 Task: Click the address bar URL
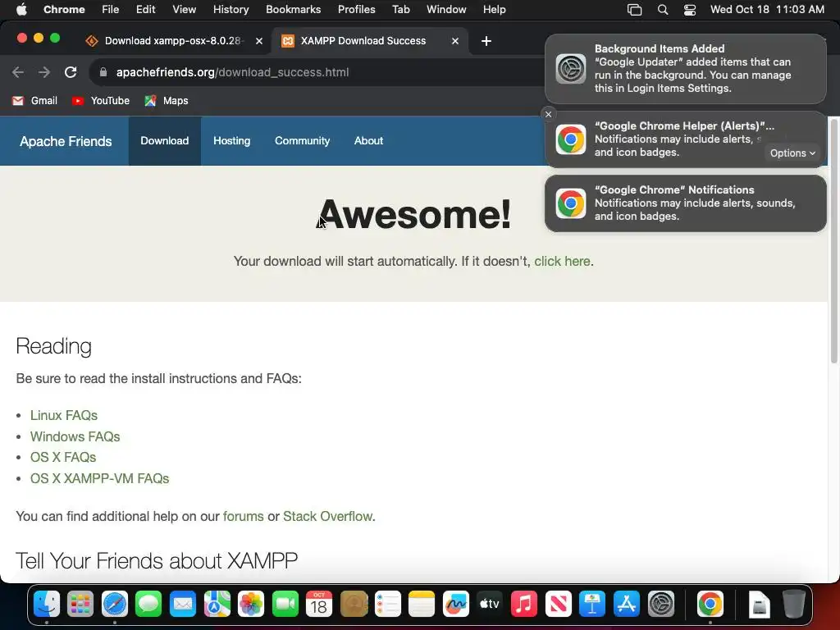point(232,72)
